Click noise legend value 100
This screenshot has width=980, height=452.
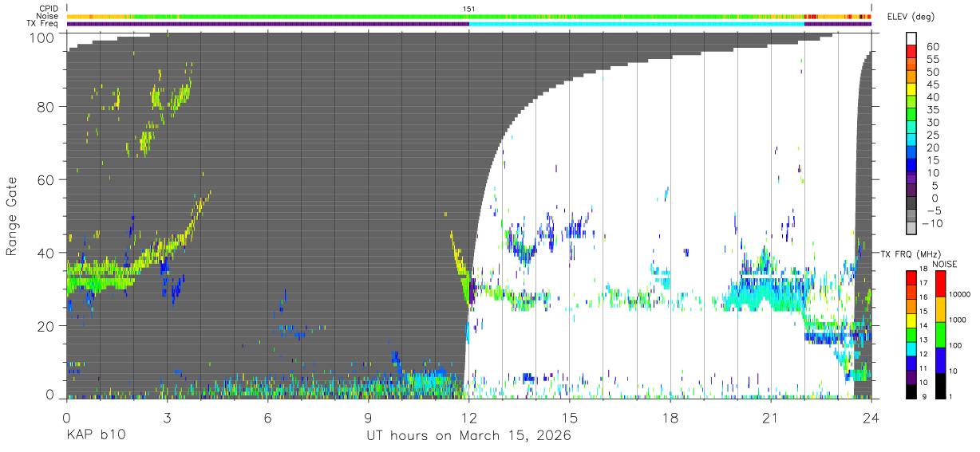(954, 346)
